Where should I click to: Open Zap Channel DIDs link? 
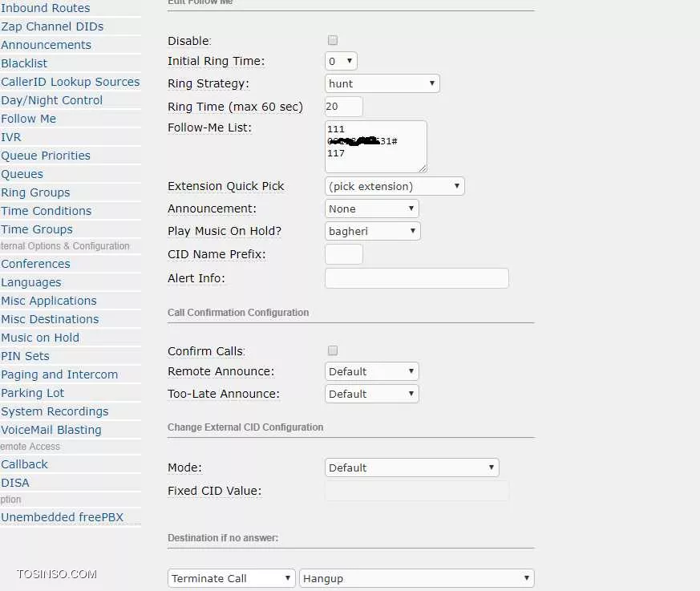(x=52, y=26)
